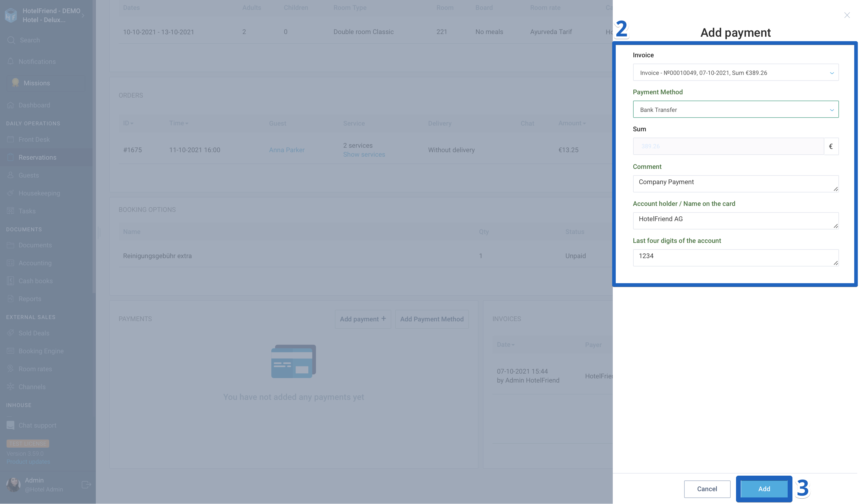Log out via the admin logout icon

pyautogui.click(x=86, y=484)
